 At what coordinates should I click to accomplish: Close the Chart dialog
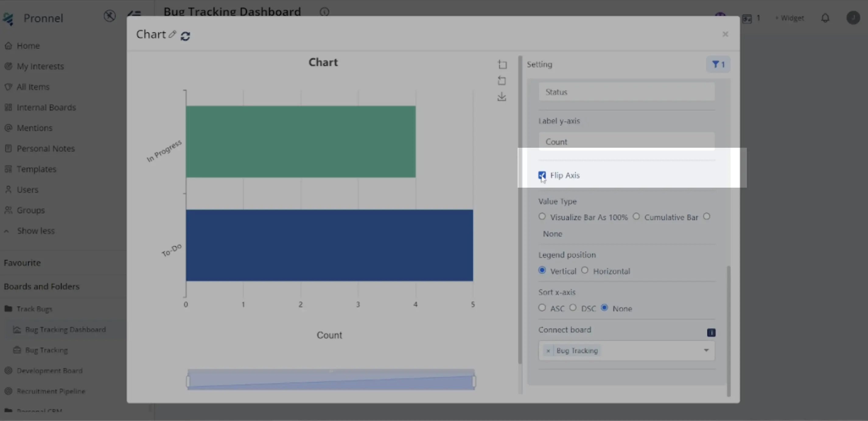(725, 34)
